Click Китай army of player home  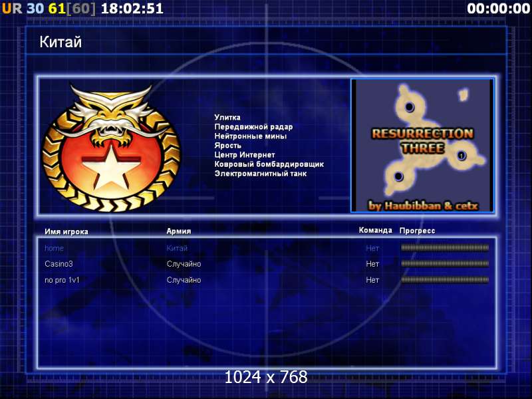pyautogui.click(x=177, y=248)
